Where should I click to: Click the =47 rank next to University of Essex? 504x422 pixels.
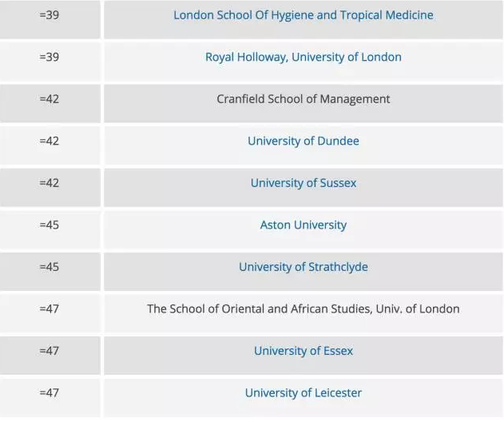pos(50,351)
